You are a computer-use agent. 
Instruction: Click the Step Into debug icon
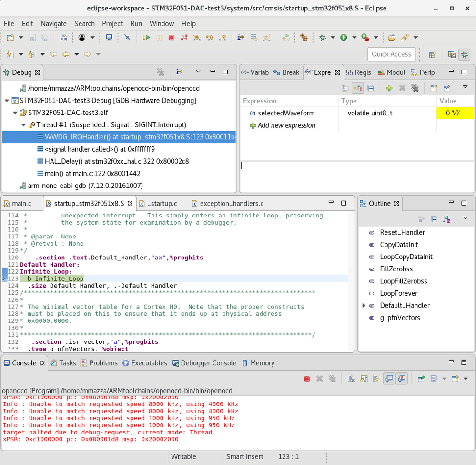(197, 38)
